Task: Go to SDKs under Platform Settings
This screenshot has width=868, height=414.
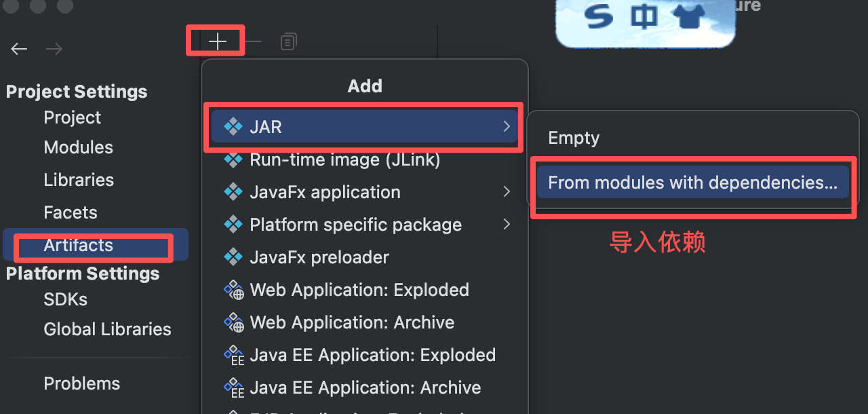Action: pyautogui.click(x=65, y=300)
